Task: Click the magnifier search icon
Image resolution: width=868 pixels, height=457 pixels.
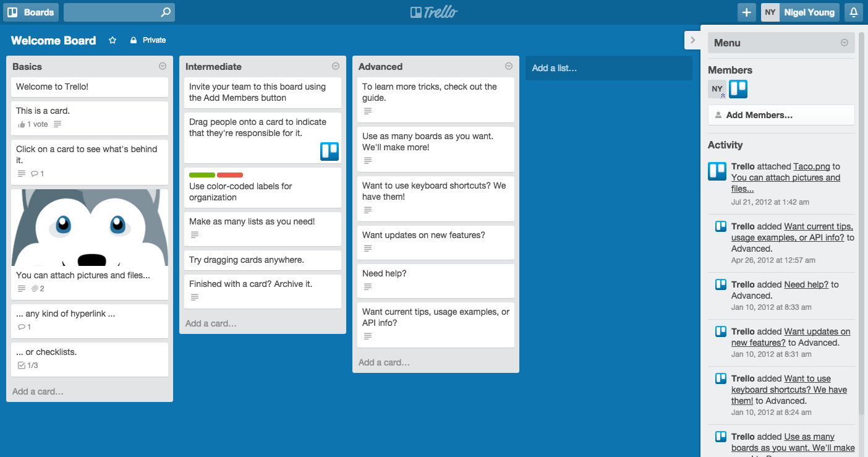Action: [x=166, y=12]
